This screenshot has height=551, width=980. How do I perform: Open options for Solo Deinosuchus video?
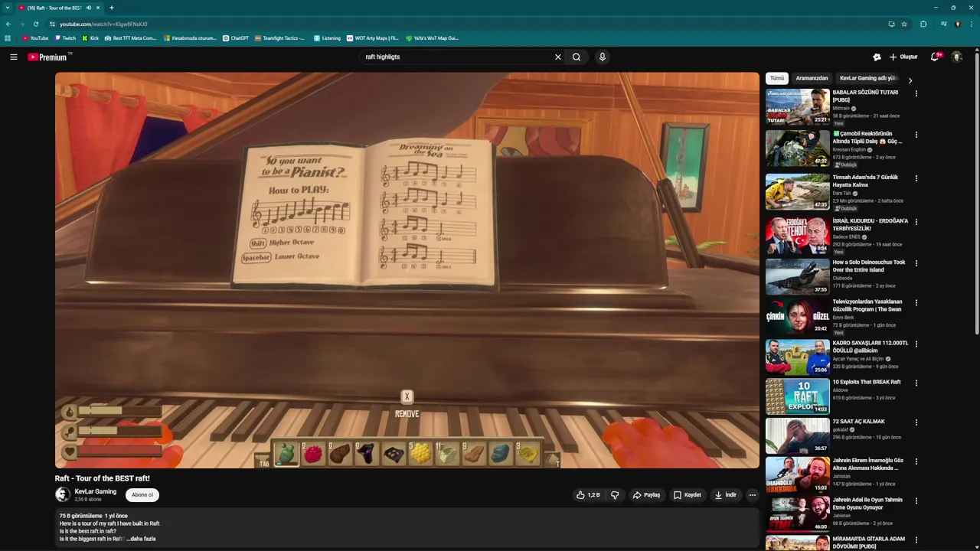tap(916, 263)
